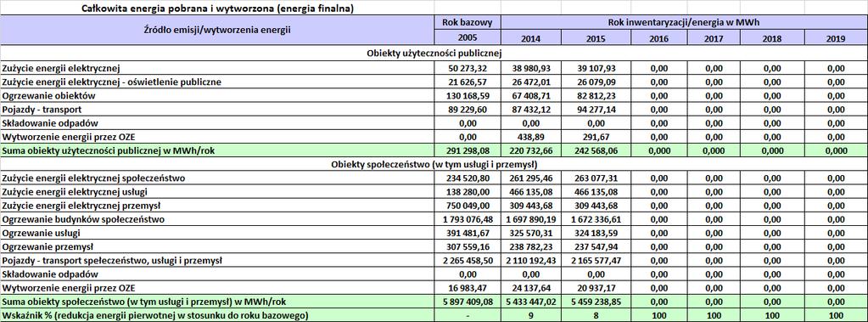Click the 'Obiekty społeczeństwo (w tym usługi i przemysł)' heading

434,164
